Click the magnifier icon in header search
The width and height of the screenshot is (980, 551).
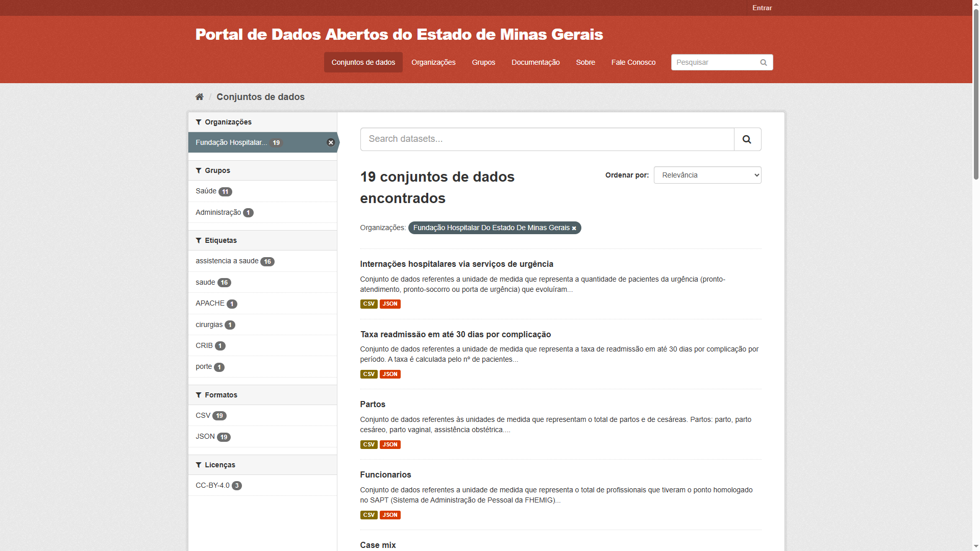tap(764, 63)
